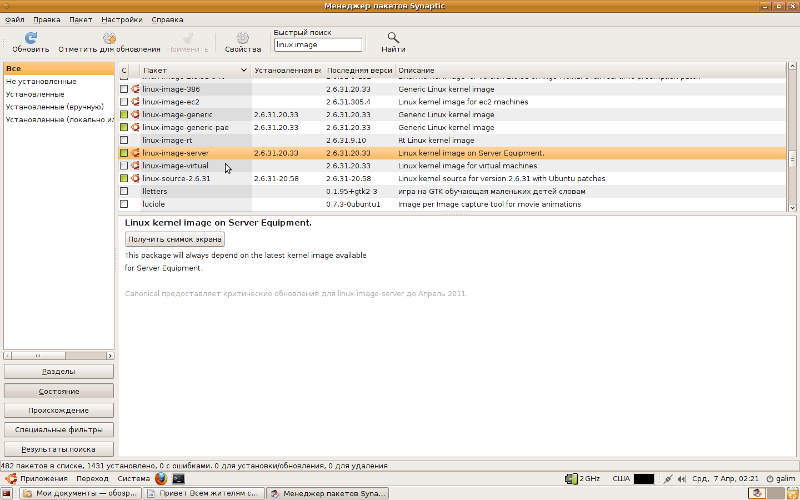Select the Все filter in sidebar
Viewport: 800px width, 500px height.
pyautogui.click(x=59, y=68)
